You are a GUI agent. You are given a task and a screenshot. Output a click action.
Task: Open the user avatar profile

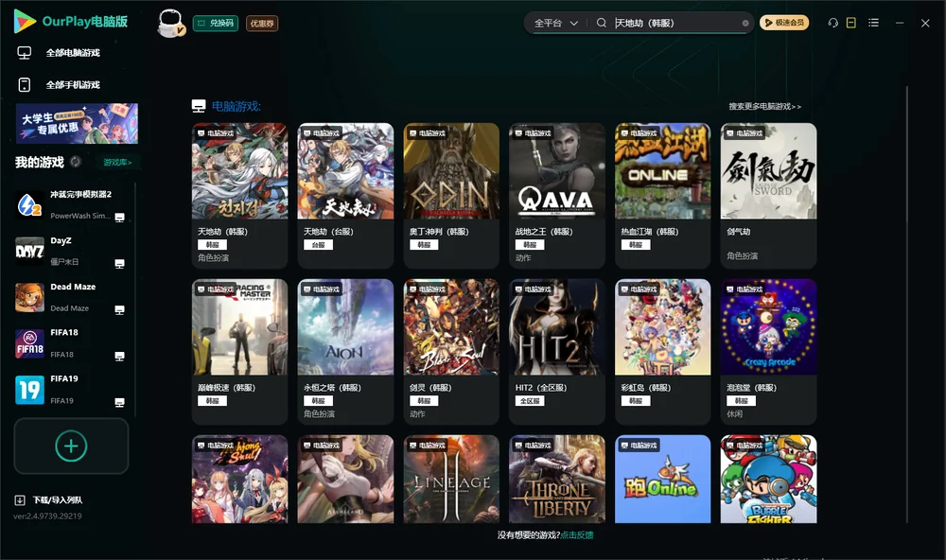pos(170,23)
